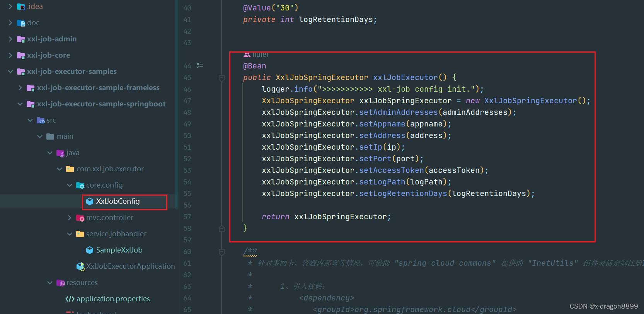Screen dimensions: 644x314
Task: Click logger.info call on line 46
Action: click(373, 89)
